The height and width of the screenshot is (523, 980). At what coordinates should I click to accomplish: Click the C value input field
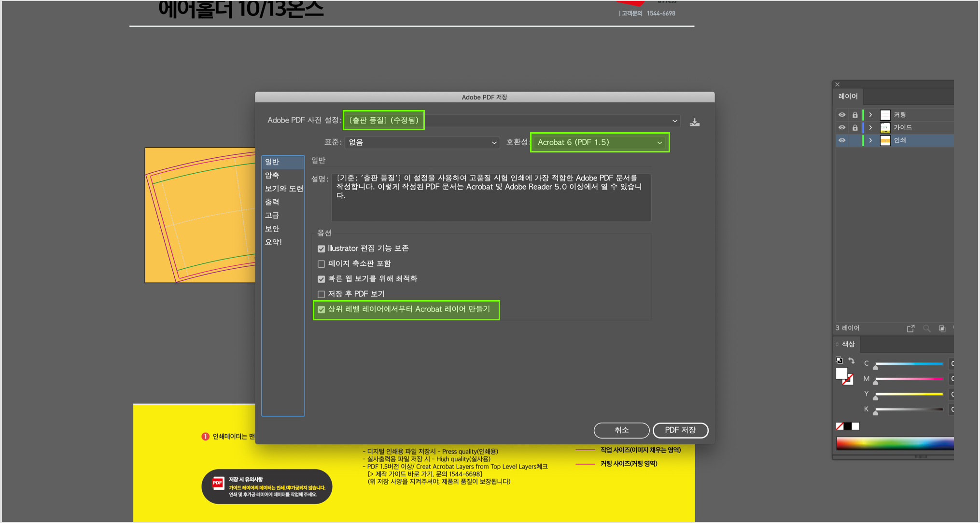coord(951,364)
